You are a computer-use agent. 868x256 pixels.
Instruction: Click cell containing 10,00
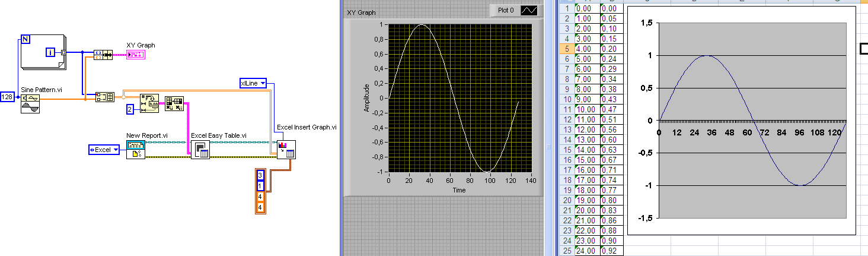[586, 109]
